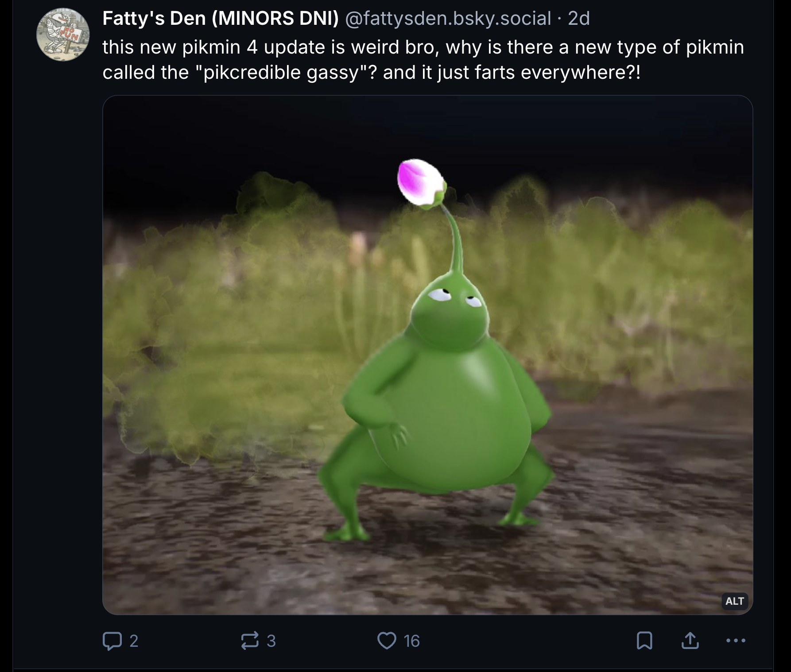This screenshot has height=672, width=791.
Task: Click the like count number 16
Action: click(411, 641)
